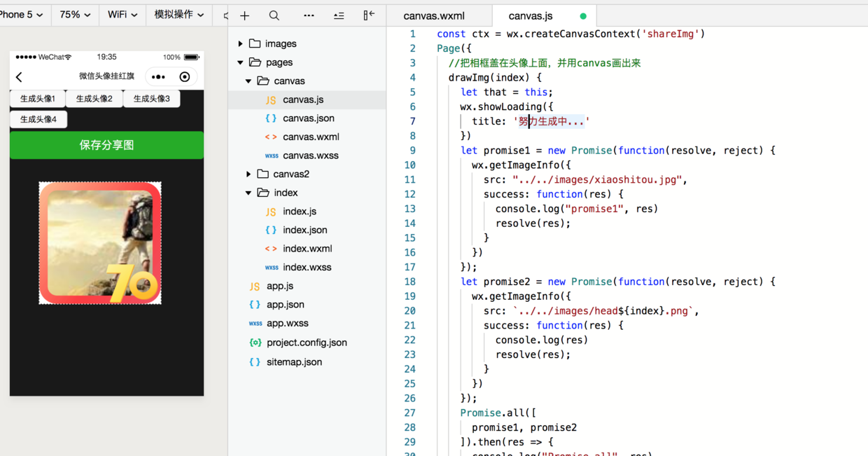Click the WeChat signal indicator in simulator
The height and width of the screenshot is (456, 868).
coord(43,57)
